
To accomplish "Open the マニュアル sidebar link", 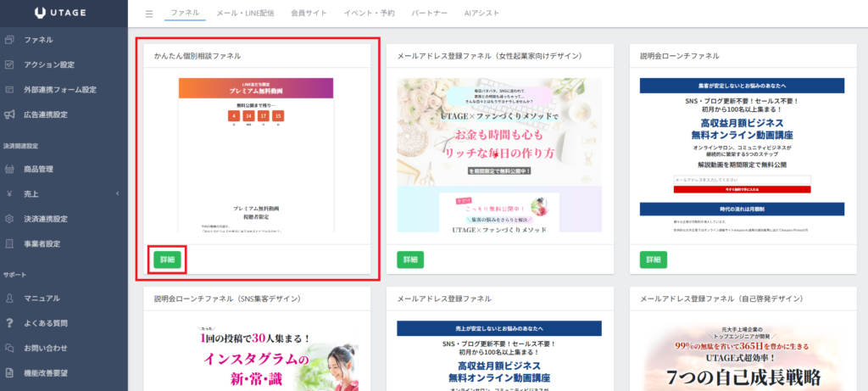I will point(42,299).
